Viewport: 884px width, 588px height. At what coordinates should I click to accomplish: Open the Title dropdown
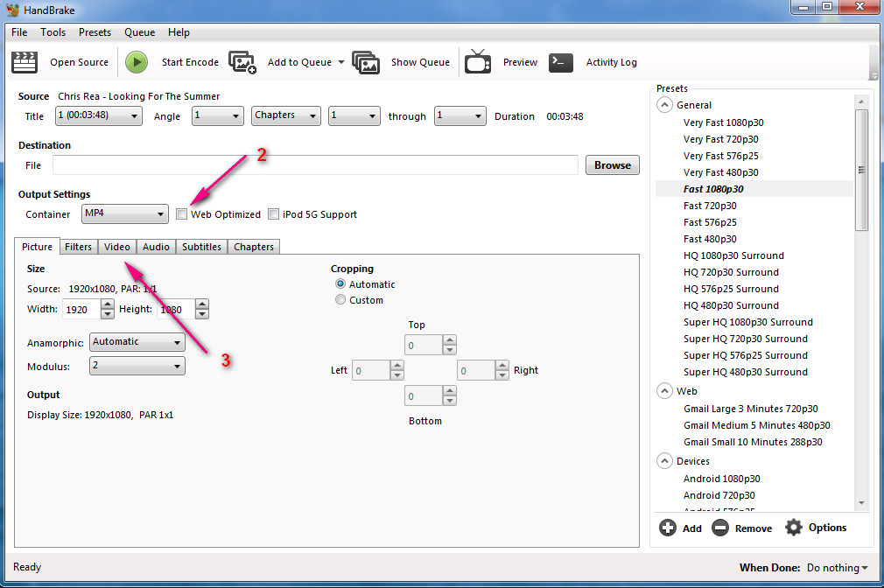[99, 115]
